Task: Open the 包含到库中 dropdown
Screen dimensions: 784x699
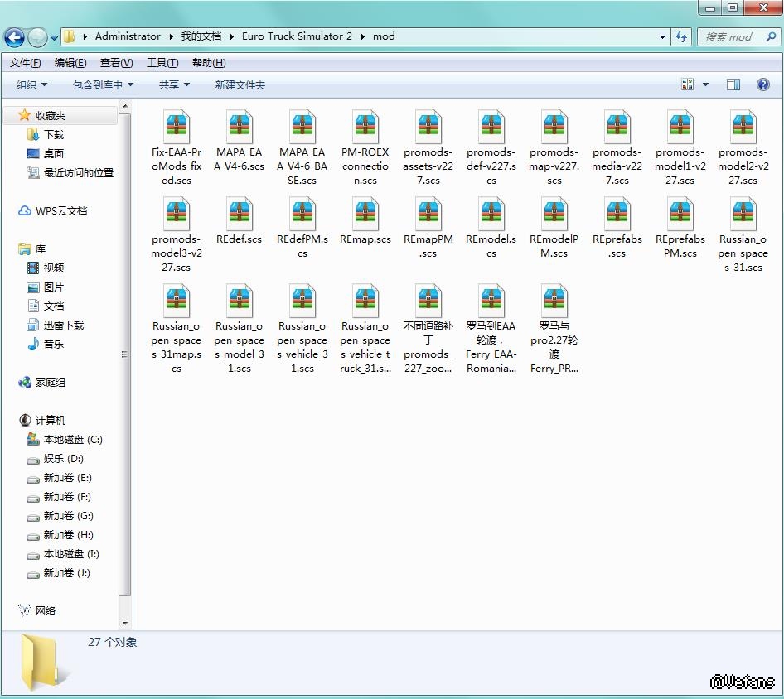Action: point(103,84)
